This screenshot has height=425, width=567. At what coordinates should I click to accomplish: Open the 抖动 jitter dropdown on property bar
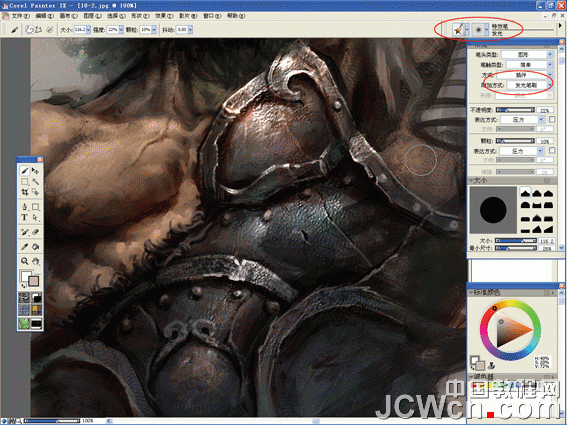click(x=190, y=30)
